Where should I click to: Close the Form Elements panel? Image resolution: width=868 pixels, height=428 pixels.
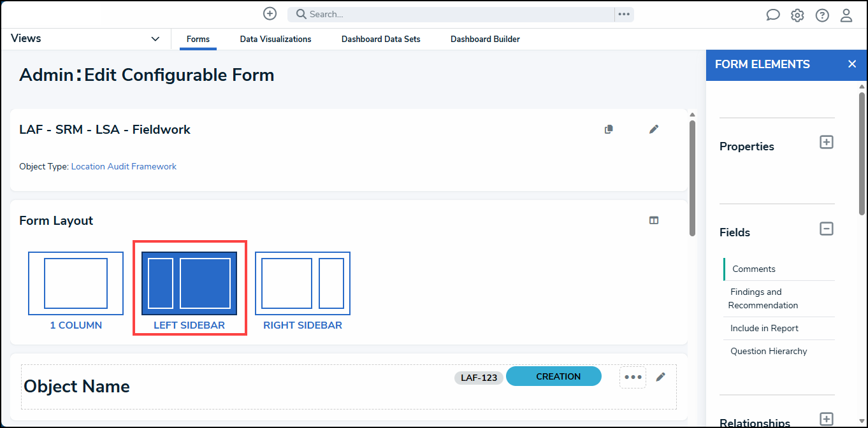[852, 64]
